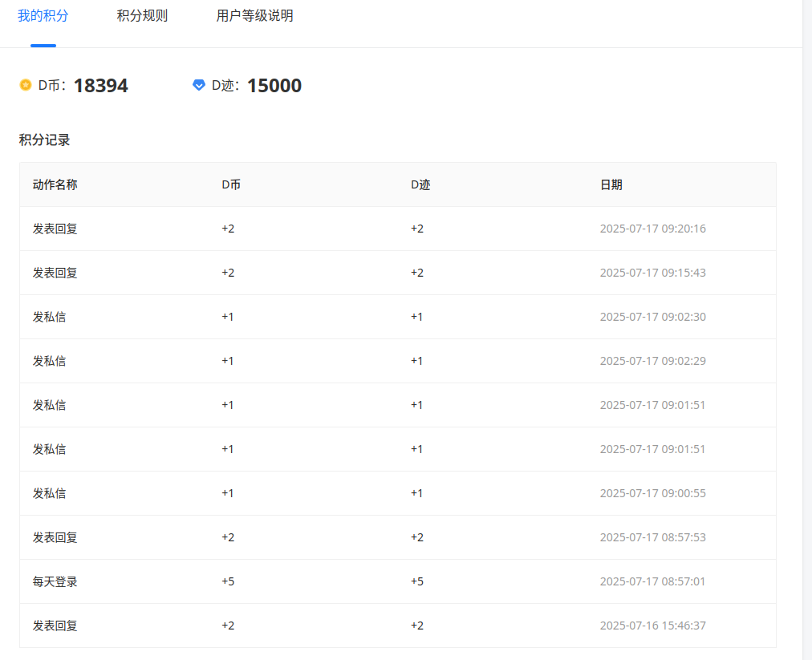Click the 日期 column header
The image size is (812, 660).
click(611, 184)
